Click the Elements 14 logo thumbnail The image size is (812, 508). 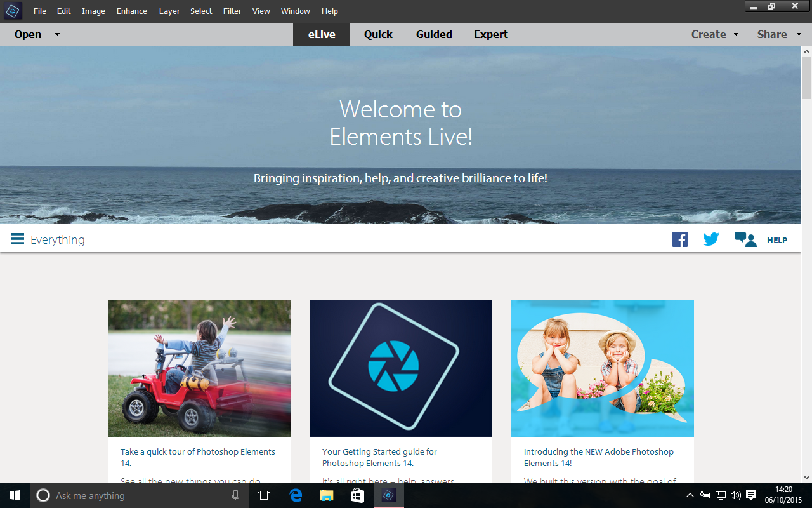tap(401, 368)
